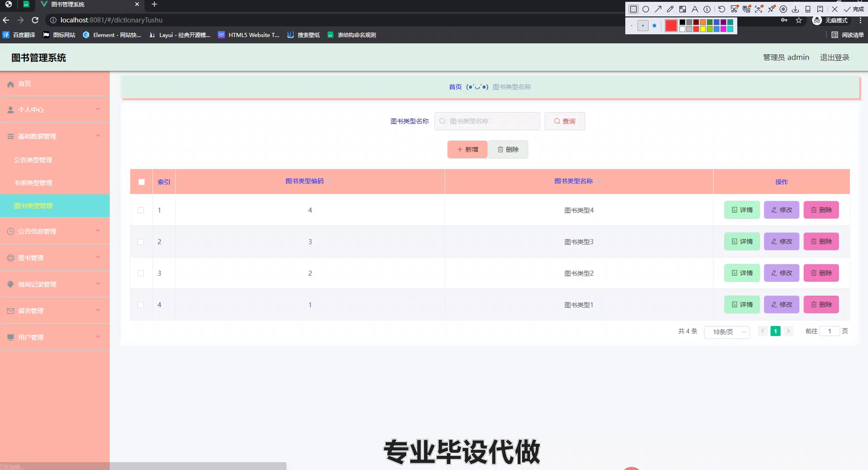Screen dimensions: 868x470
Task: Click the 首页 breadcrumb link
Action: click(455, 87)
